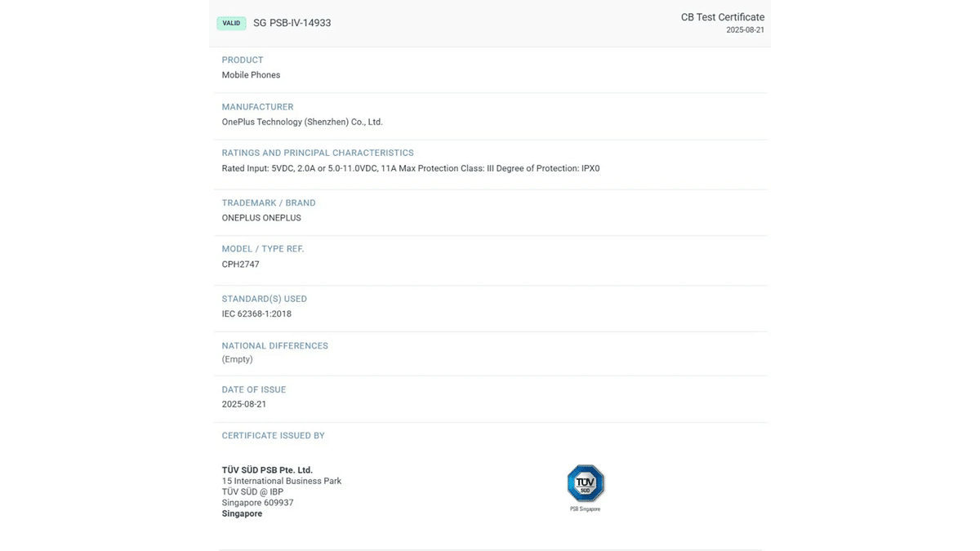Viewport: 980px width, 551px height.
Task: Click the TÜV SÜD @ IBP address line
Action: [x=252, y=492]
